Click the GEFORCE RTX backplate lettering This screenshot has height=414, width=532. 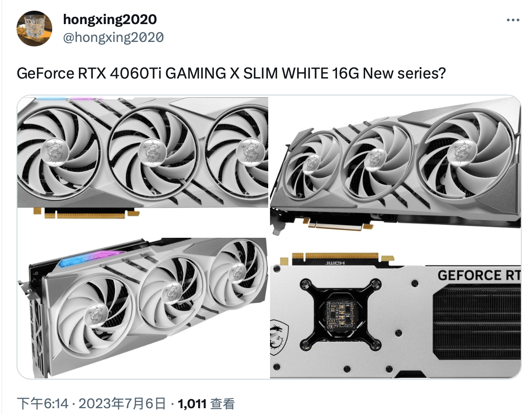point(479,275)
